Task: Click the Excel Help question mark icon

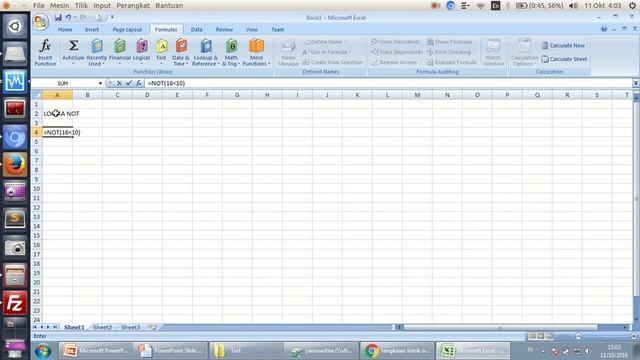Action: [604, 29]
